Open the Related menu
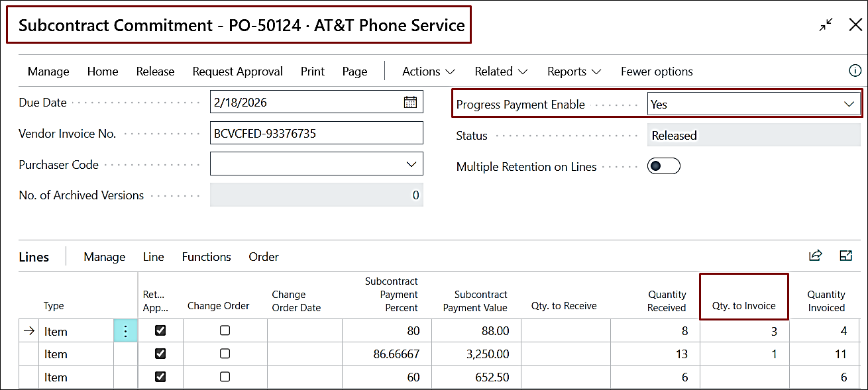The height and width of the screenshot is (390, 868). (500, 72)
